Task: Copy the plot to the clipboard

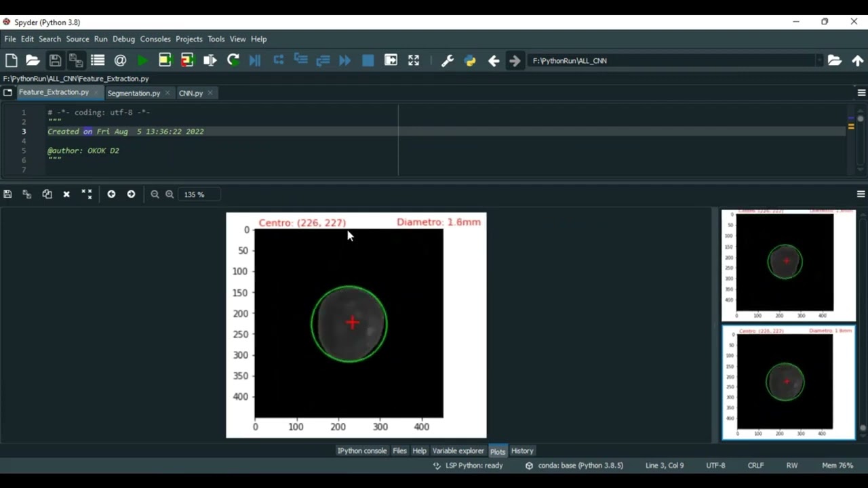Action: pos(47,194)
